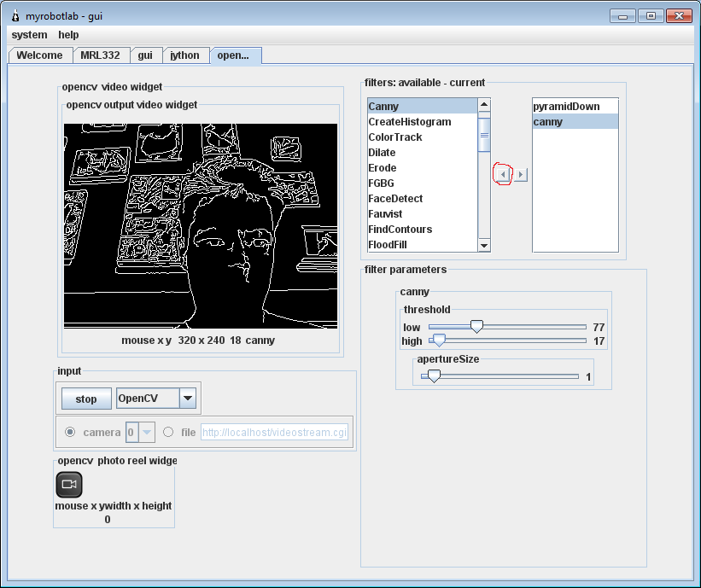The image size is (701, 588).
Task: Click the scroll up arrow in filters list
Action: pyautogui.click(x=484, y=106)
